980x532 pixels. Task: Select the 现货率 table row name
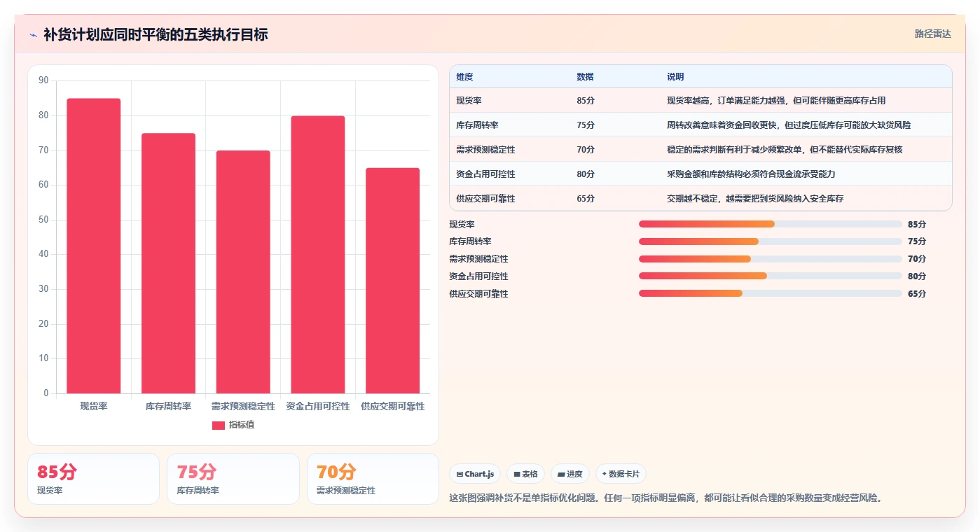point(469,101)
